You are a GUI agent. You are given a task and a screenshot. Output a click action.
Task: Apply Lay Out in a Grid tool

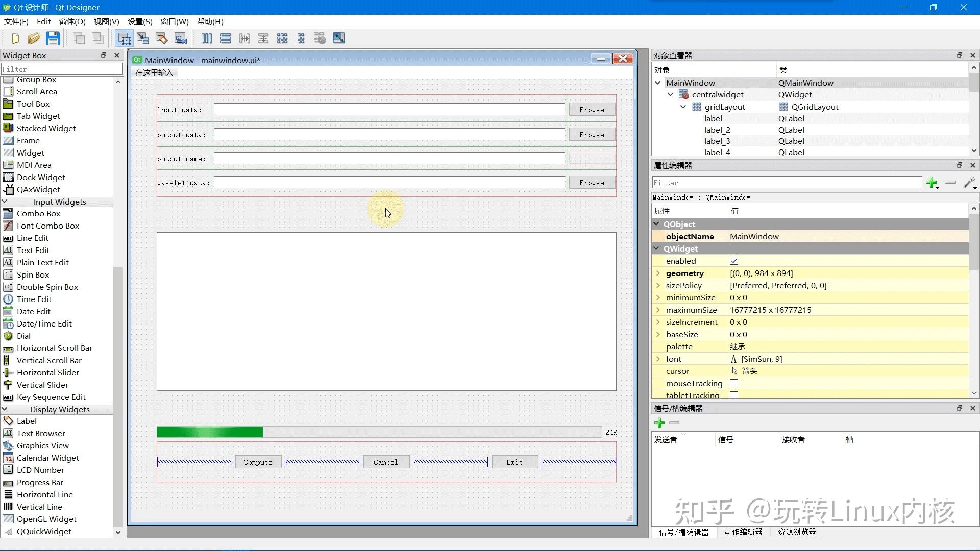[x=282, y=38]
